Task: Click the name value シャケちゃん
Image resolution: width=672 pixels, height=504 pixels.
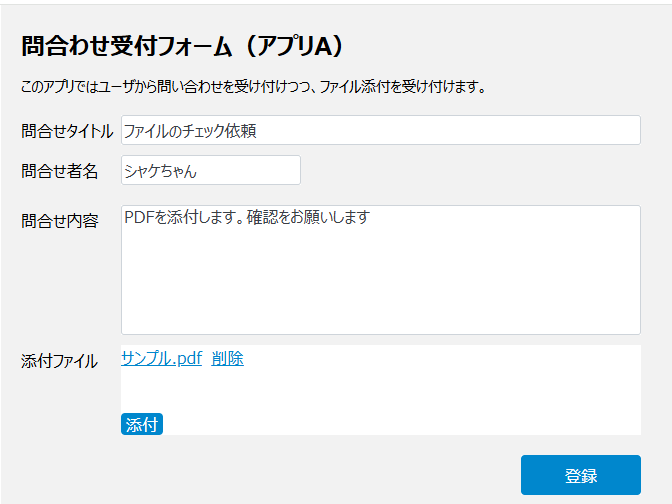Action: click(161, 171)
